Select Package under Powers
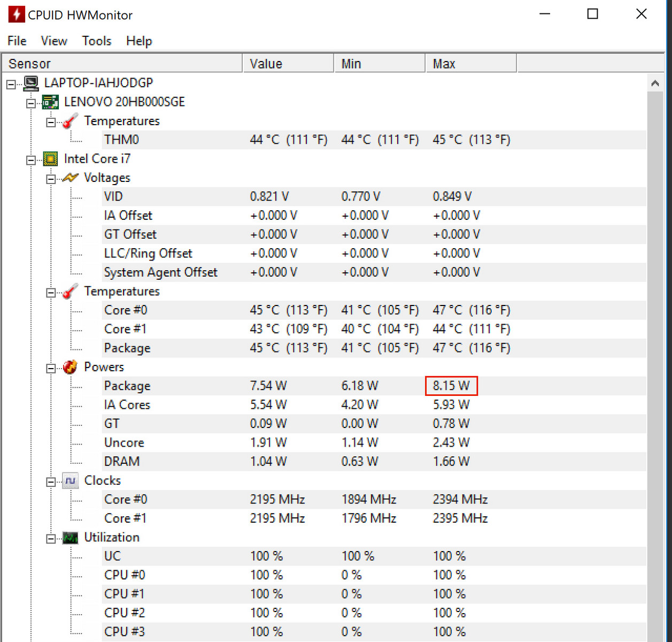The height and width of the screenshot is (642, 672). 374,386
